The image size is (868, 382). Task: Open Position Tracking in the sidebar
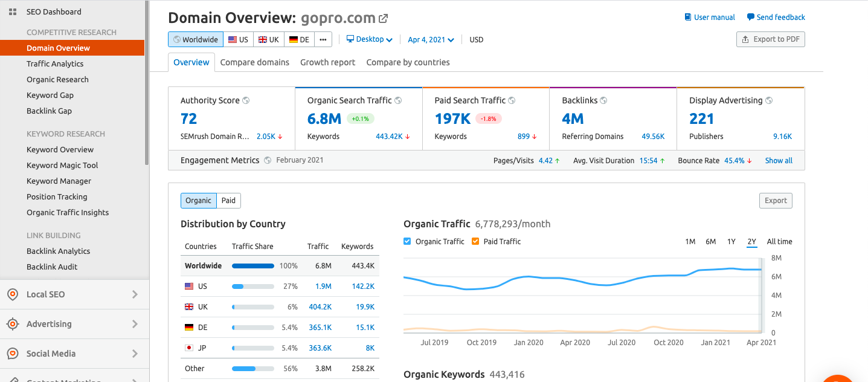[x=57, y=196]
